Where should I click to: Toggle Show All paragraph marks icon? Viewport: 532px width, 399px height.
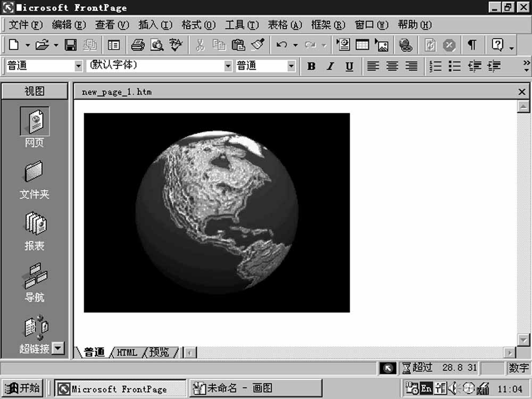[472, 45]
